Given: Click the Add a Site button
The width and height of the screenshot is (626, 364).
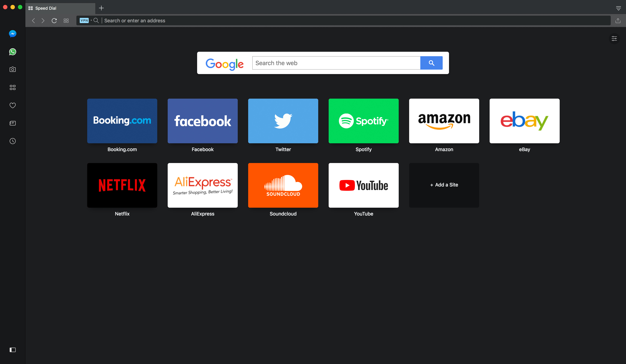Looking at the screenshot, I should [x=444, y=185].
